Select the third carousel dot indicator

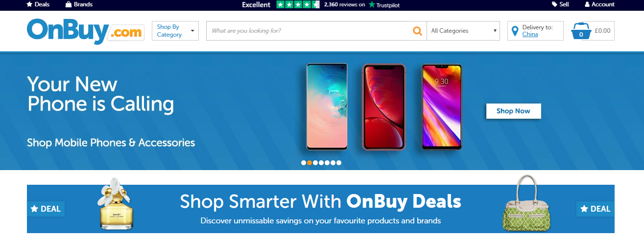tap(315, 163)
